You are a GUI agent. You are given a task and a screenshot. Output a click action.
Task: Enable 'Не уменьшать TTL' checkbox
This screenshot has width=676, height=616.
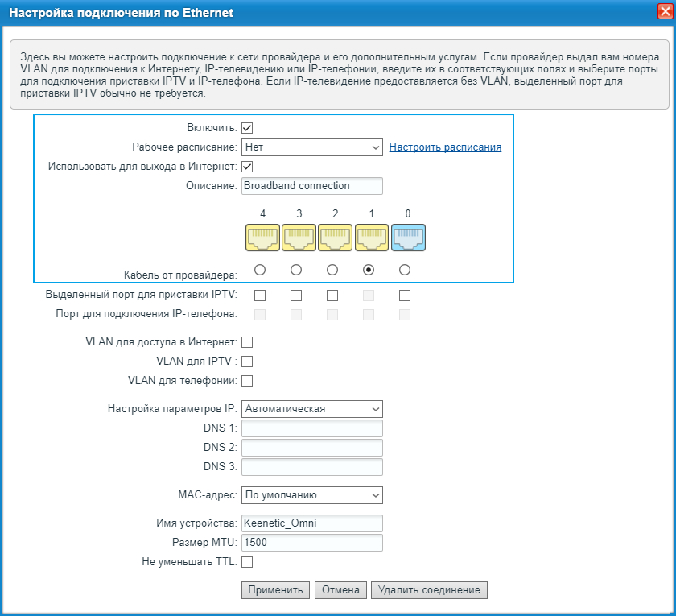pyautogui.click(x=248, y=562)
